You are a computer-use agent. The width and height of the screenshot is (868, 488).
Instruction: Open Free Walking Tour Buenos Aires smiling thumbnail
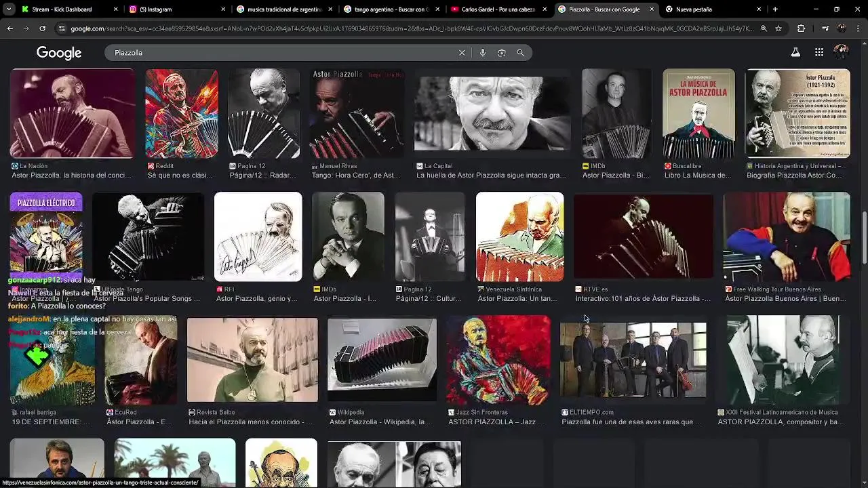787,237
